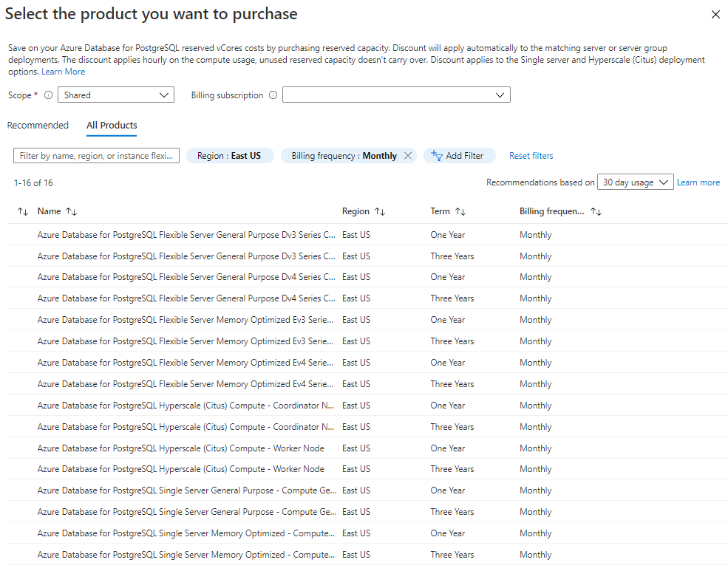Click the Scope info icon
Screen dimensions: 728x571
pos(49,95)
